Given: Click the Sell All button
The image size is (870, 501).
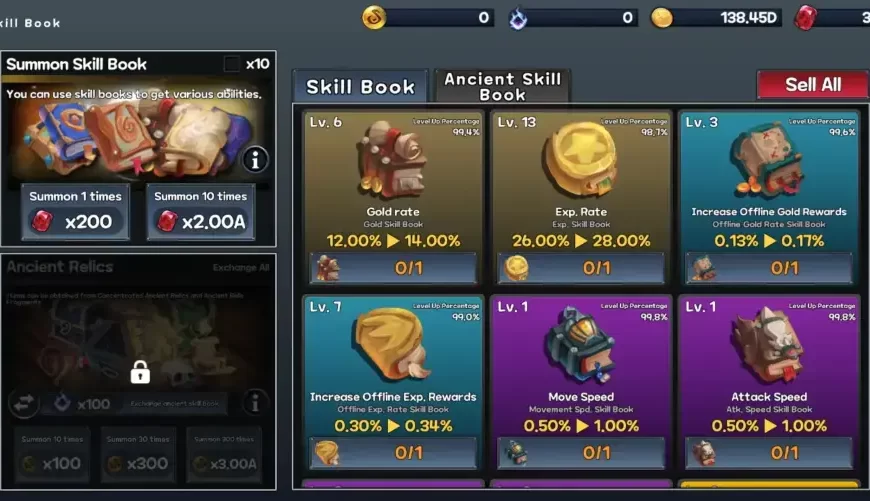Looking at the screenshot, I should (x=813, y=85).
